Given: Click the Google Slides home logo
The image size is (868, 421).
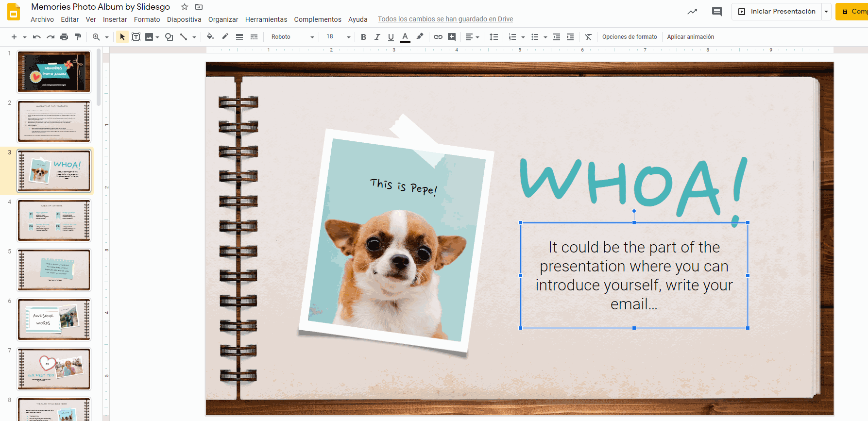Looking at the screenshot, I should [14, 12].
